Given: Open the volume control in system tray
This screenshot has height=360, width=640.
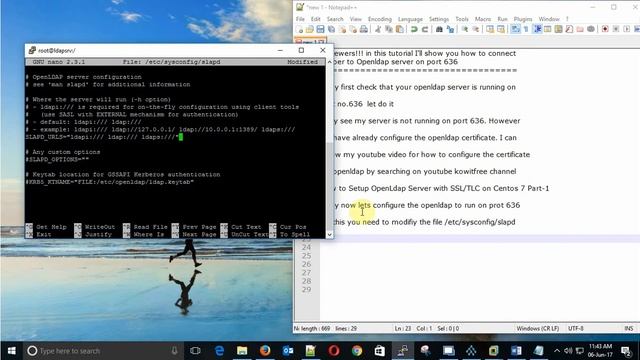Looking at the screenshot, I should tap(568, 351).
